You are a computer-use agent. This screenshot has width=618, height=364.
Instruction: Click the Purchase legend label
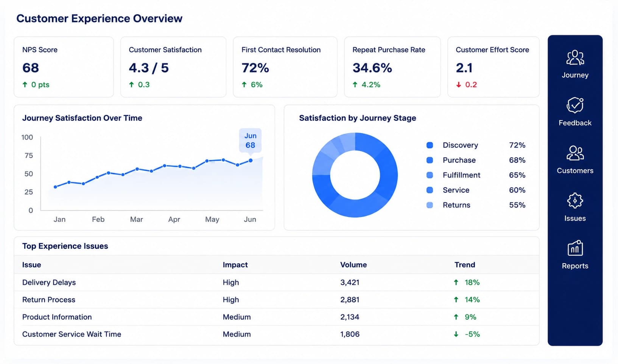click(x=459, y=160)
